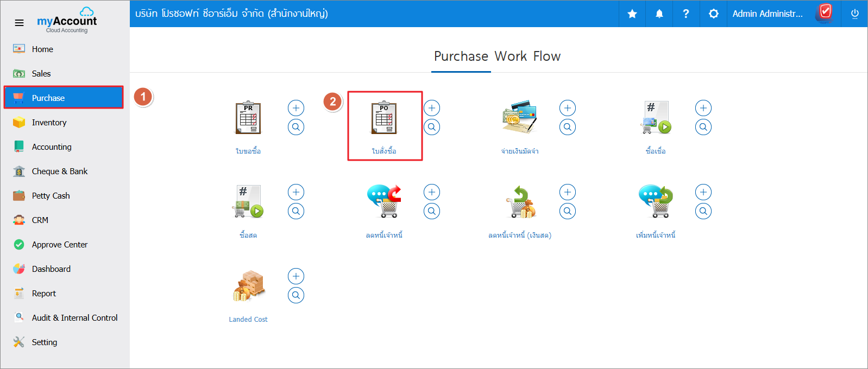The image size is (868, 369).
Task: Click plus button next to PR icon
Action: pos(296,108)
